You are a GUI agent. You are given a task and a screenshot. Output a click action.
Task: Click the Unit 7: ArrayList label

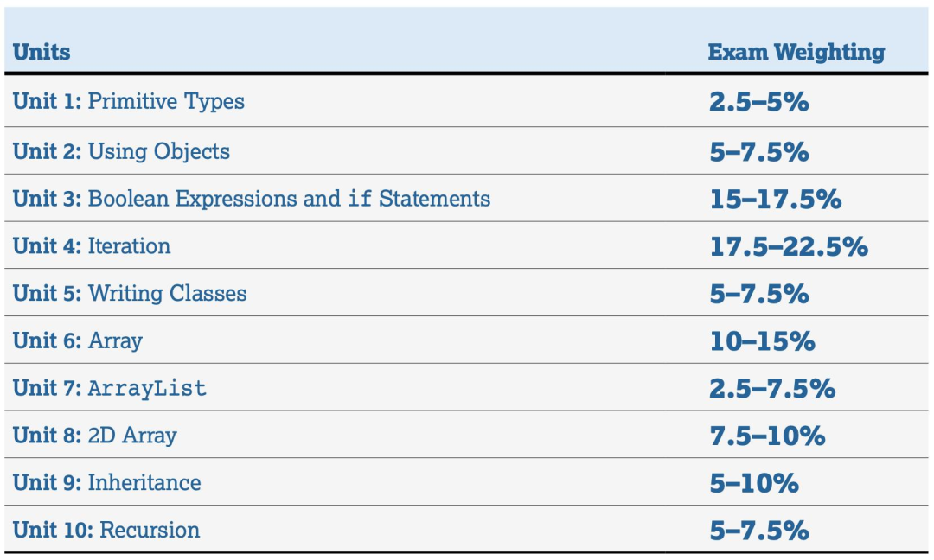click(110, 388)
